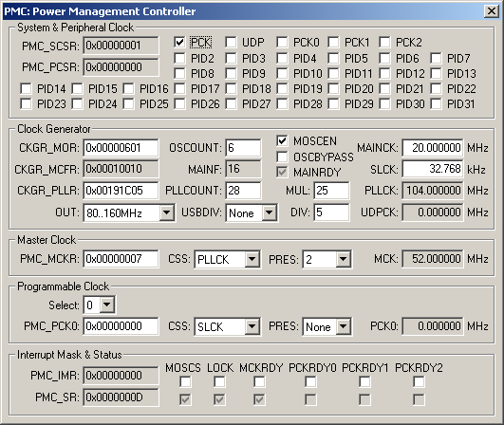Tick the PID23 checkbox
Viewport: 504px width, 425px height.
pos(26,103)
